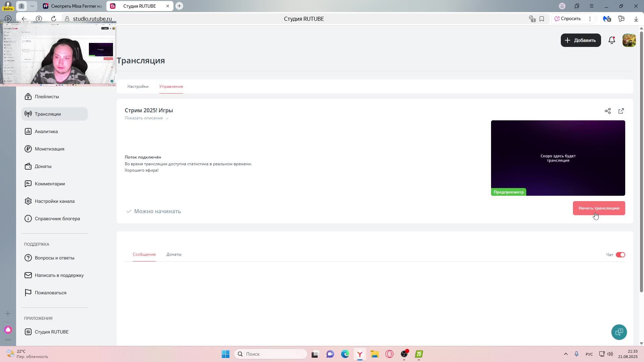
Task: Open Настройки канала in sidebar
Action: pyautogui.click(x=54, y=201)
